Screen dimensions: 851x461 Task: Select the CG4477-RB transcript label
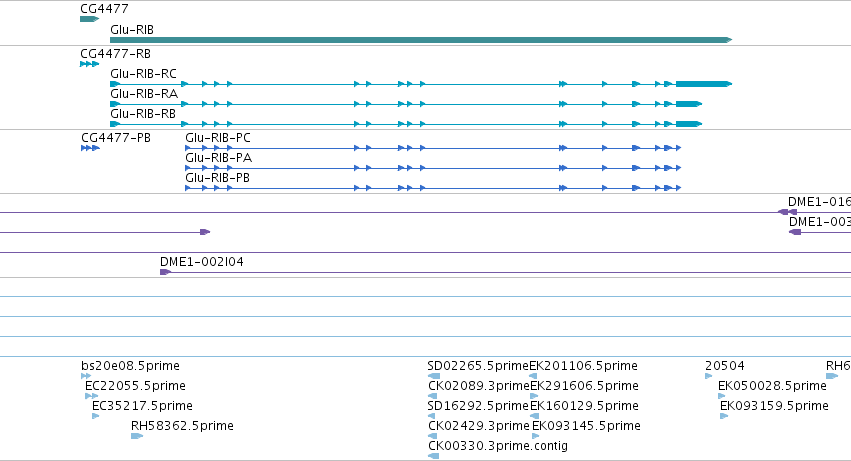coord(116,54)
